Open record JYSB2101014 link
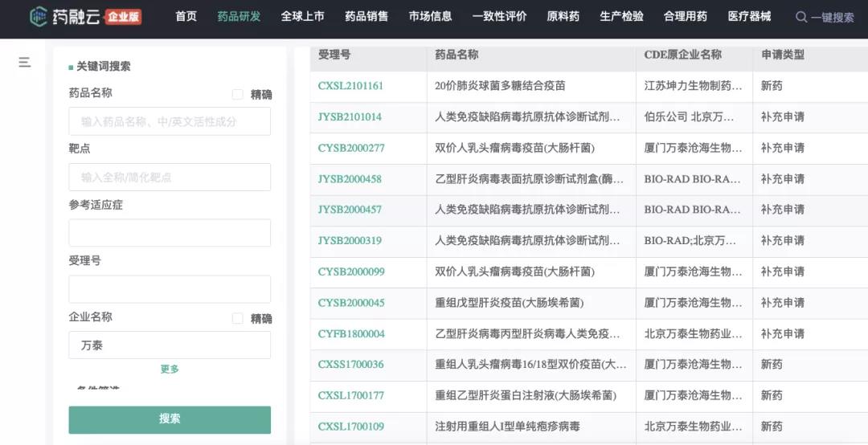This screenshot has height=445, width=868. pyautogui.click(x=350, y=117)
